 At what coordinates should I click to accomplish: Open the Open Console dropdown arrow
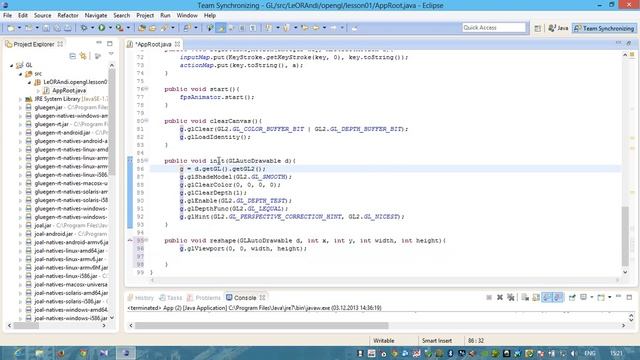[609, 298]
